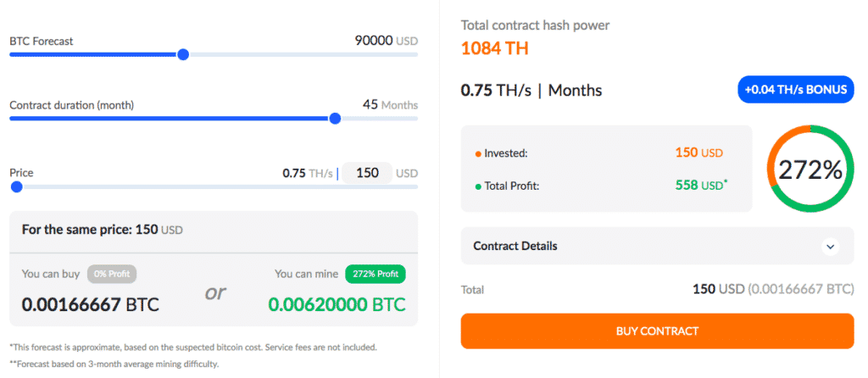Click the 0.00620000 BTC mining amount
Viewport: 868px width, 378px height.
click(x=337, y=304)
